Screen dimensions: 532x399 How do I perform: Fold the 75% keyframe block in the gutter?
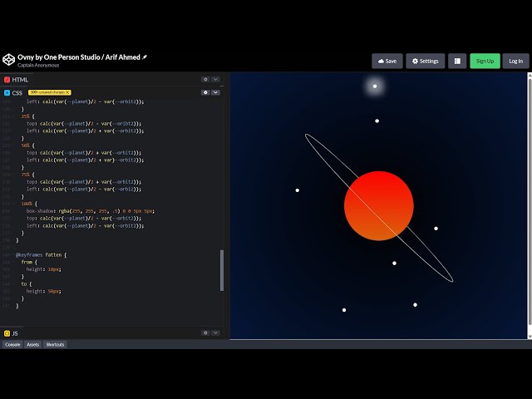(13, 175)
